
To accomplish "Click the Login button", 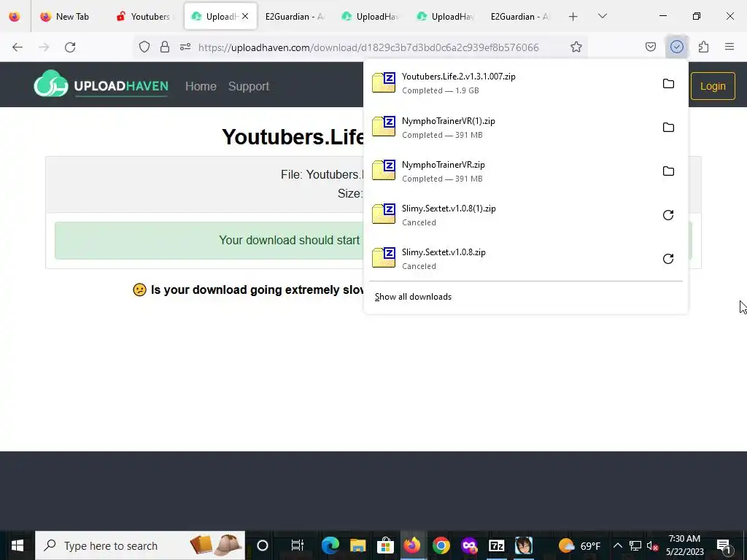I will tap(713, 86).
